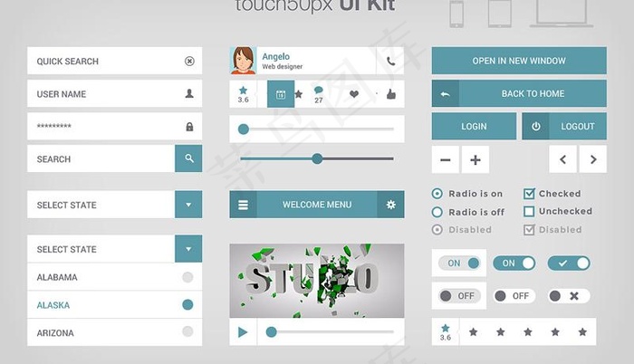Viewport: 634px width, 364px height.
Task: Select the 'Radio is on' radio button
Action: 437,194
